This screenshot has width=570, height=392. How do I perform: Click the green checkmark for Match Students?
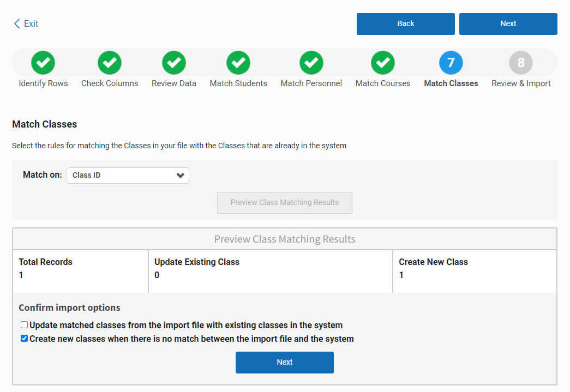coord(238,63)
